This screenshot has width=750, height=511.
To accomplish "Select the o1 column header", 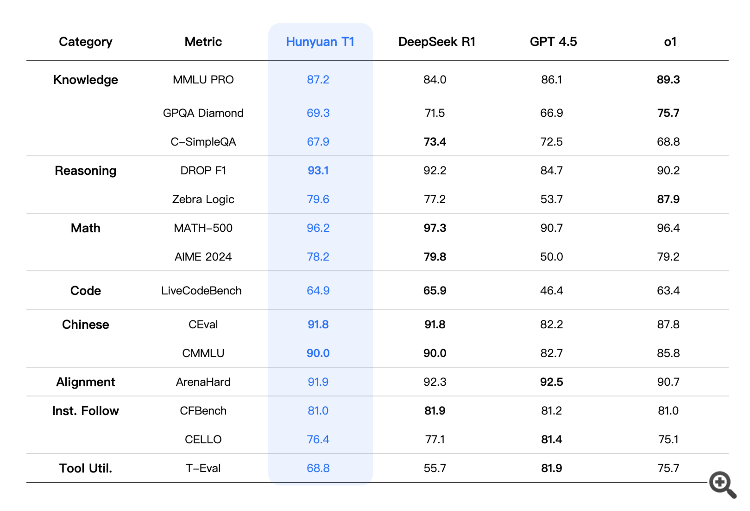I will tap(669, 42).
